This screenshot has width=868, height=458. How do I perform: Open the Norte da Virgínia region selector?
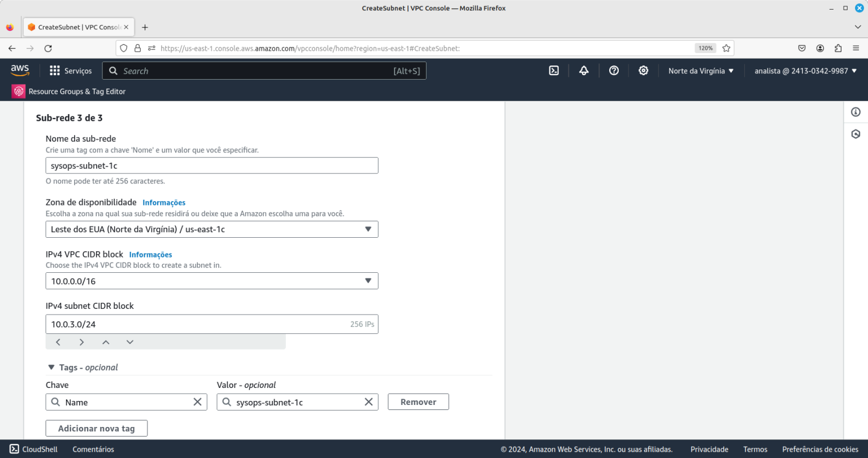701,71
